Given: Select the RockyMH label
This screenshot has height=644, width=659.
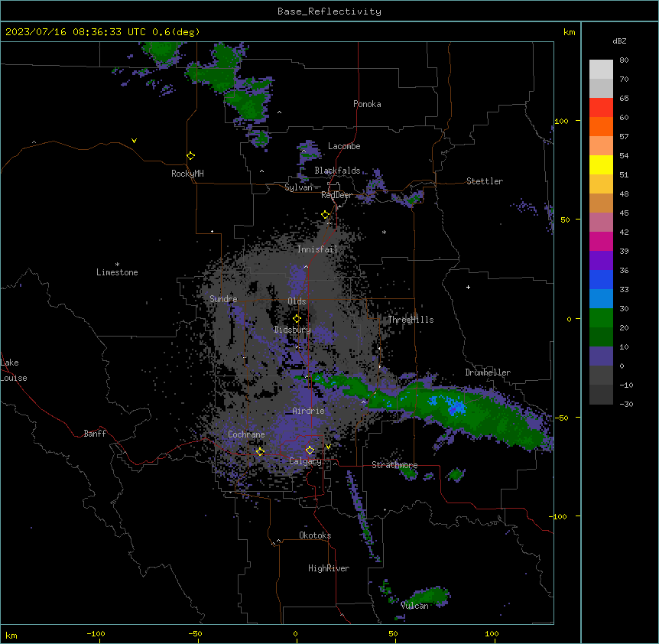Looking at the screenshot, I should point(187,174).
